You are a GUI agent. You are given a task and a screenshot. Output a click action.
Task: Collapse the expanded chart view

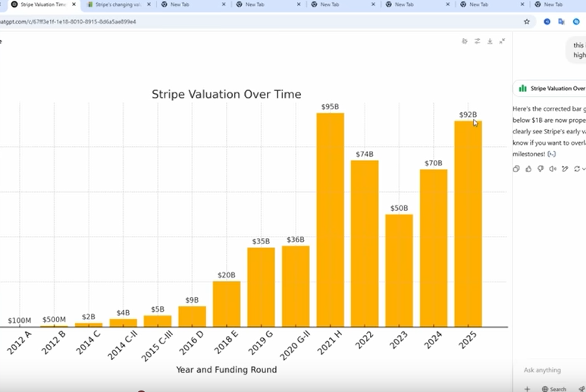503,41
